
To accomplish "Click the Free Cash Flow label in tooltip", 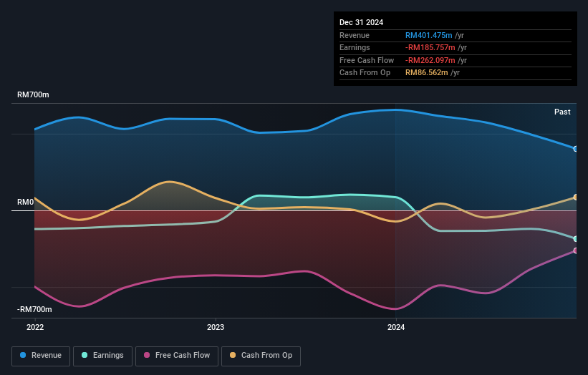I will tap(367, 60).
